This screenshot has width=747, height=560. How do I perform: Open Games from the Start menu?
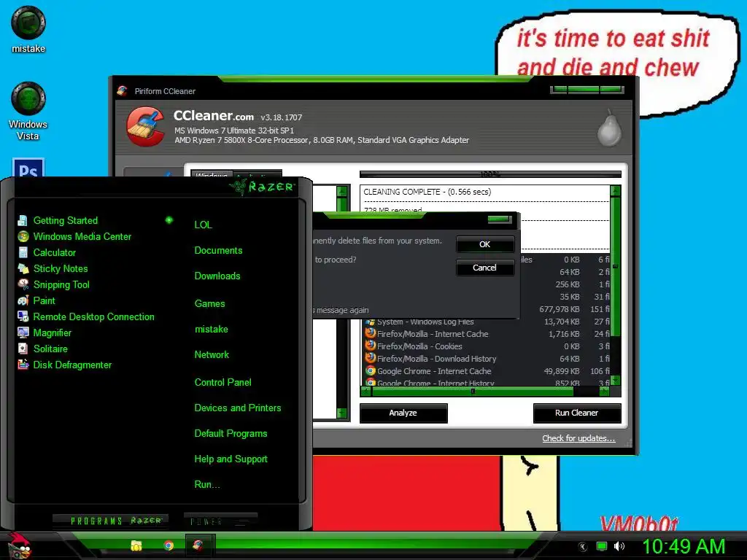point(209,304)
